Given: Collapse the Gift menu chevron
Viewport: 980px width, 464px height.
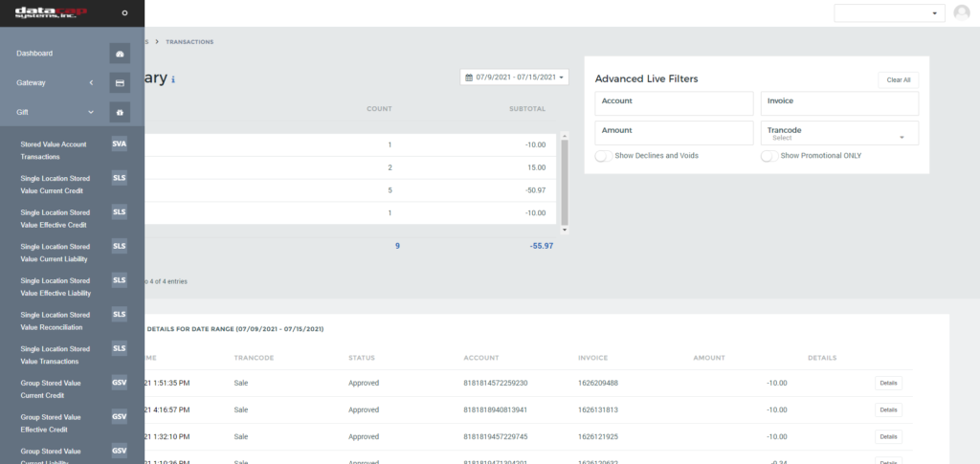Looking at the screenshot, I should [91, 112].
